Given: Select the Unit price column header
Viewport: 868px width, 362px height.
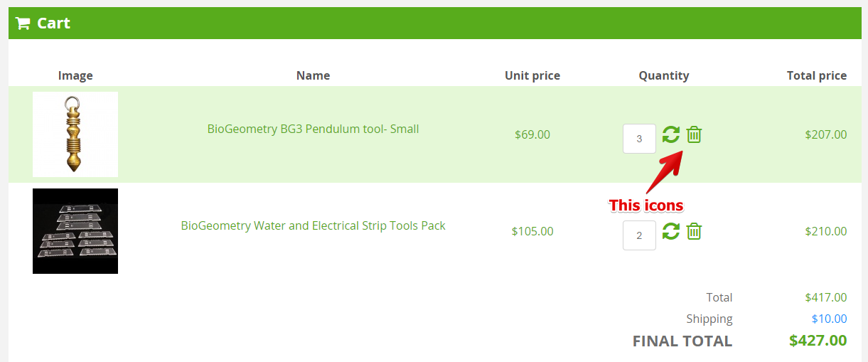Looking at the screenshot, I should click(532, 75).
